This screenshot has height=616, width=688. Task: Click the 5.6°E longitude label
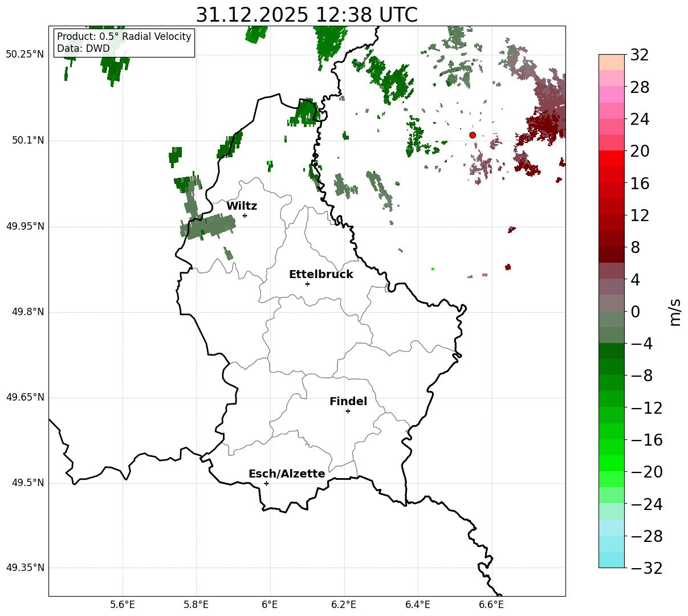click(x=123, y=605)
